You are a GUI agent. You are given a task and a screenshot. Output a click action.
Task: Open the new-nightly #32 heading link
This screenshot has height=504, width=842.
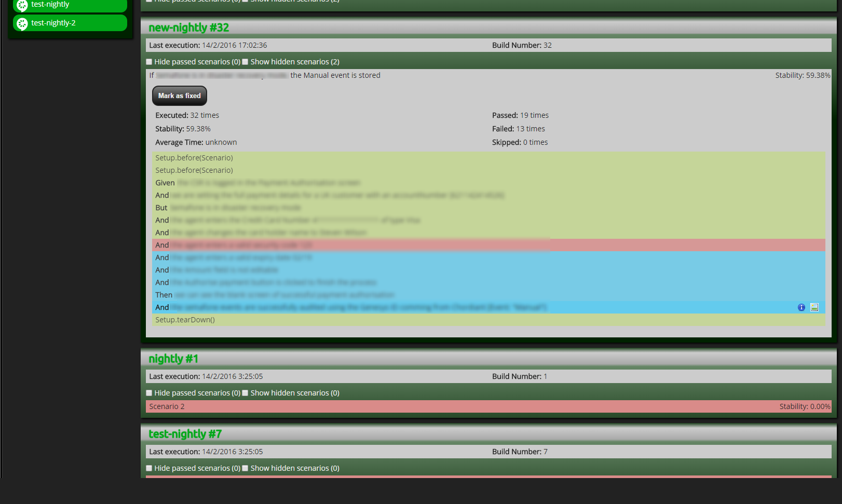(188, 28)
